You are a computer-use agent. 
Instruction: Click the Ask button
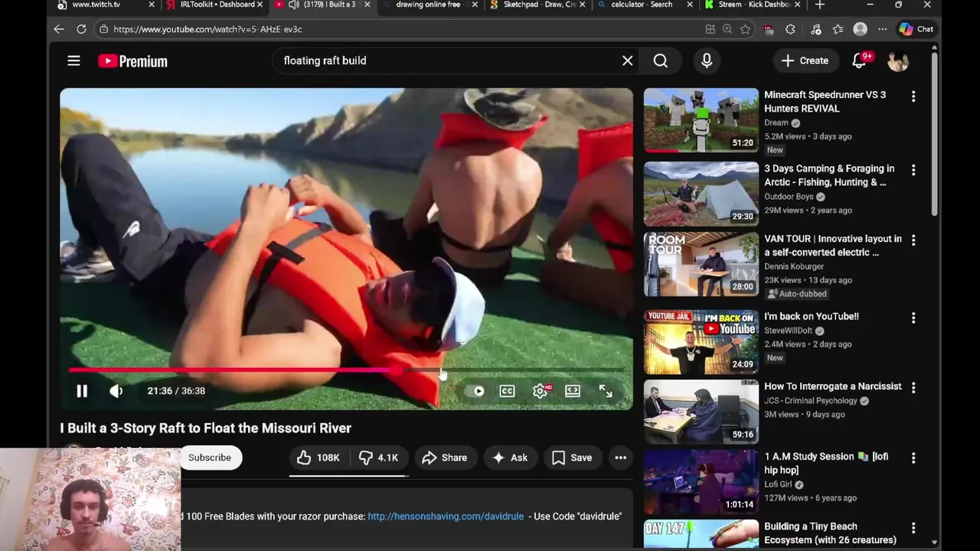tap(510, 458)
